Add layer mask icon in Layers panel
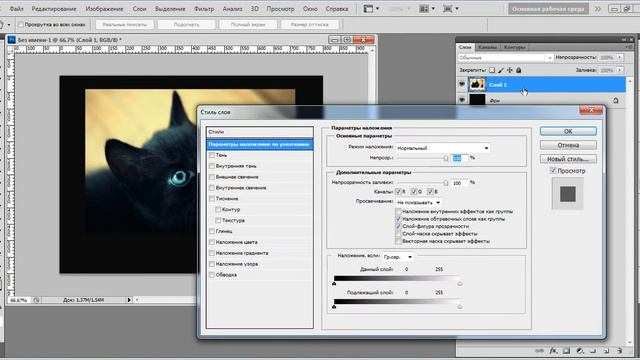Viewport: 640px width, 360px height. (x=567, y=351)
